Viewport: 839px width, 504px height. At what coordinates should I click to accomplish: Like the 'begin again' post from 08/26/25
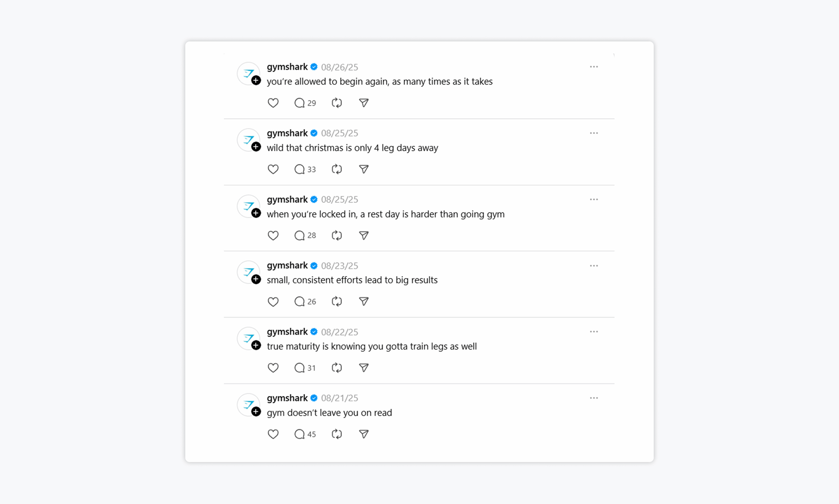click(273, 103)
